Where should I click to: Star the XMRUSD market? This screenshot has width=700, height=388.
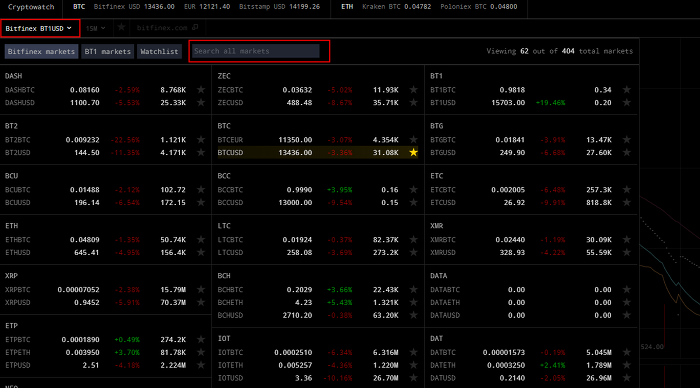pyautogui.click(x=627, y=252)
